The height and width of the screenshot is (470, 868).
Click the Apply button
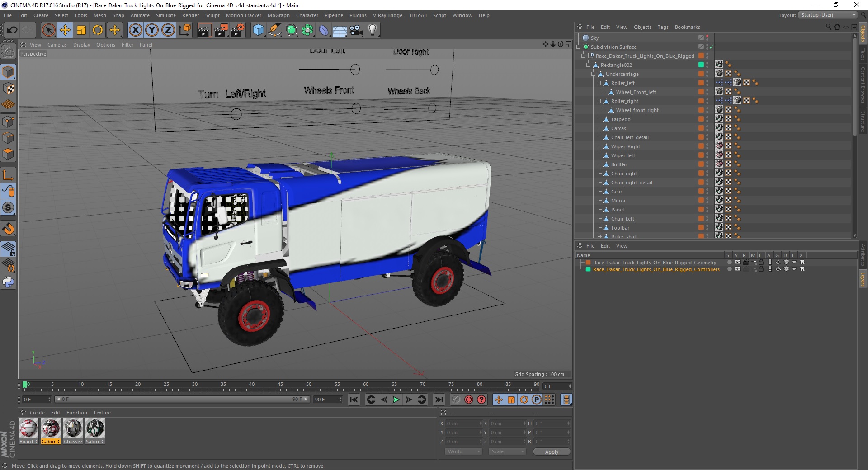click(x=552, y=451)
